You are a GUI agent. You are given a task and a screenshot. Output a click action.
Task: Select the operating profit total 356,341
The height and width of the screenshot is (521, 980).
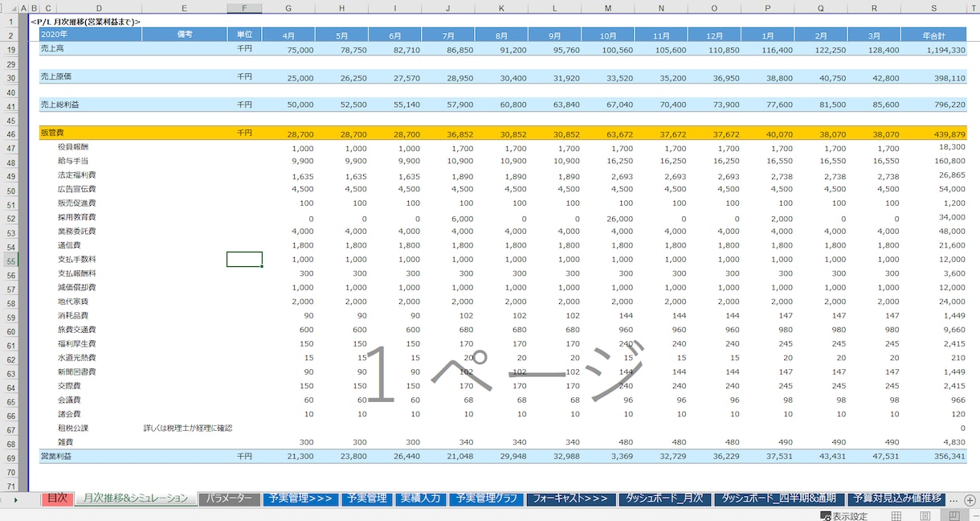click(948, 457)
